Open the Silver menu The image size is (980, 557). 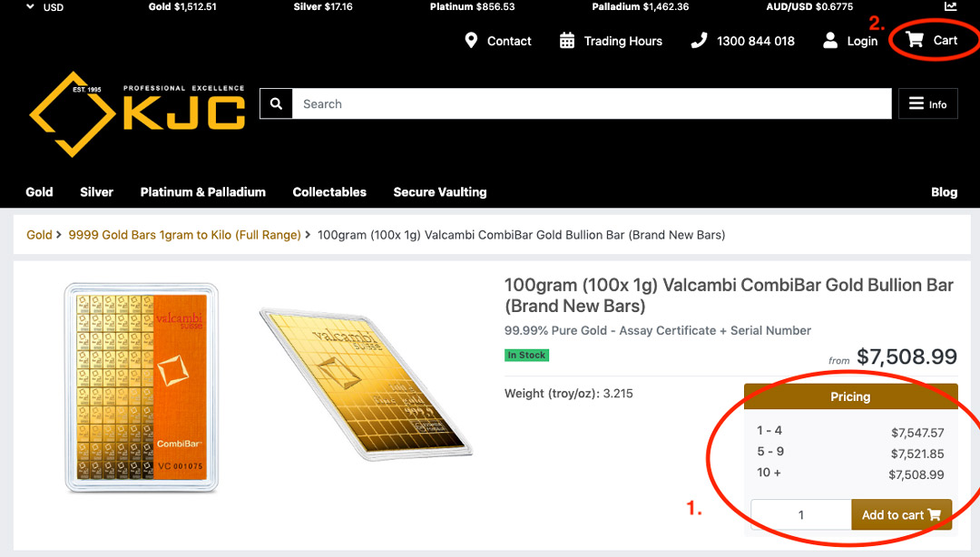pyautogui.click(x=96, y=192)
